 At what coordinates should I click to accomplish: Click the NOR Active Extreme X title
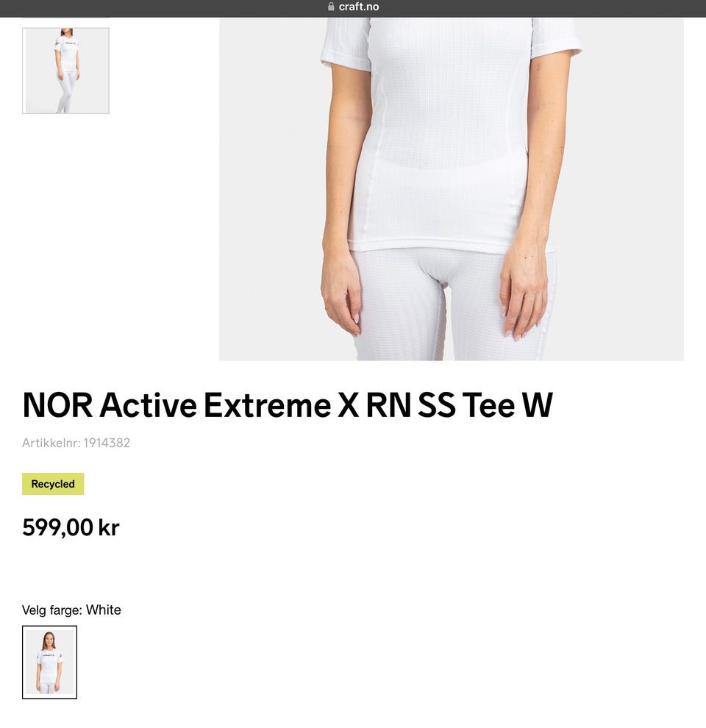288,405
